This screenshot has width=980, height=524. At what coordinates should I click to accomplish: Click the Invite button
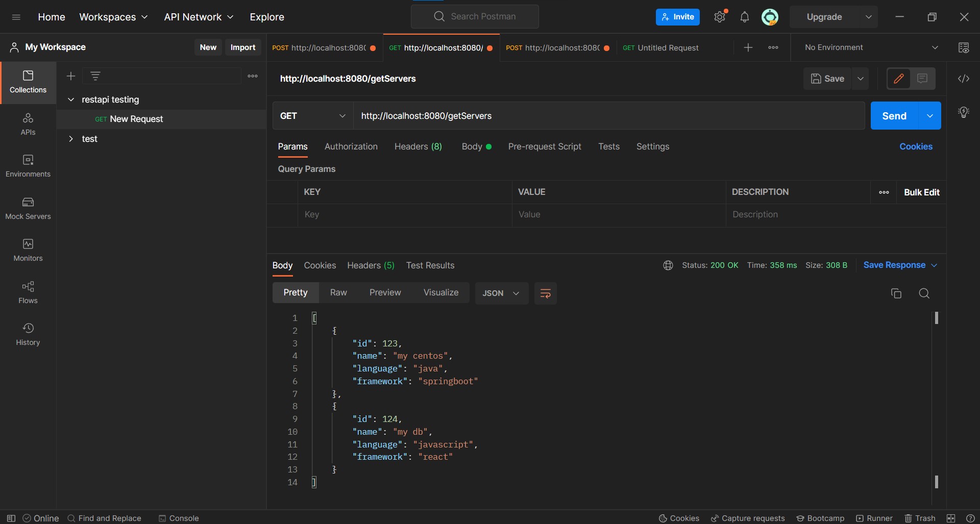(x=678, y=17)
